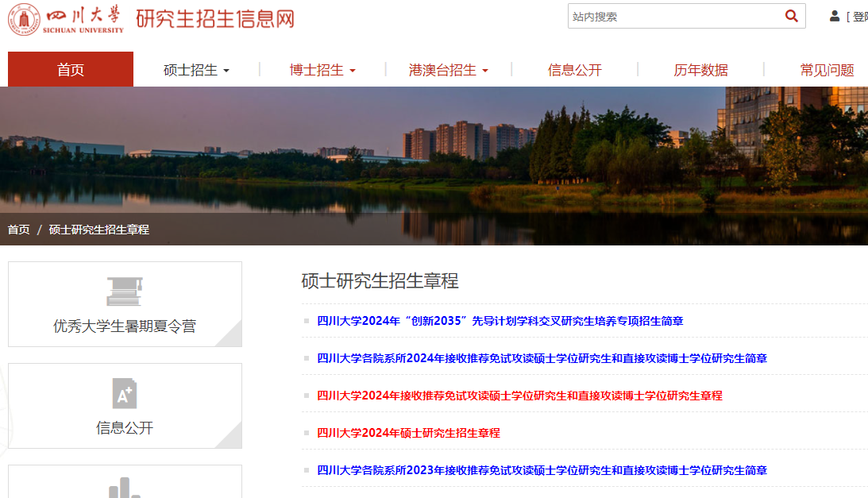Select the graduation icon on 优秀大学生暑期夏令营 panel
Screen dimensions: 868x498
click(x=124, y=289)
